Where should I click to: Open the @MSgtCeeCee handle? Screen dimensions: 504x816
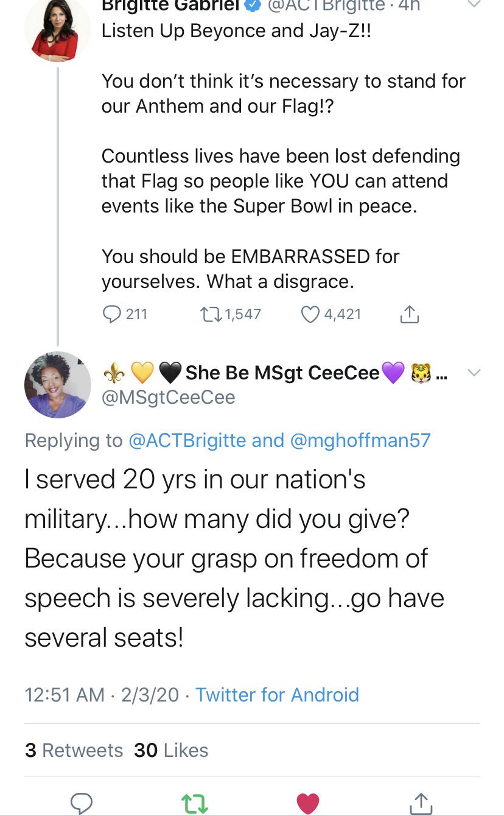click(169, 397)
